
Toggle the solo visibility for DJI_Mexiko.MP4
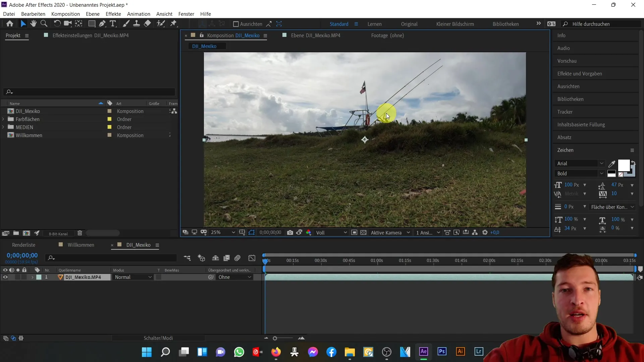coord(18,277)
